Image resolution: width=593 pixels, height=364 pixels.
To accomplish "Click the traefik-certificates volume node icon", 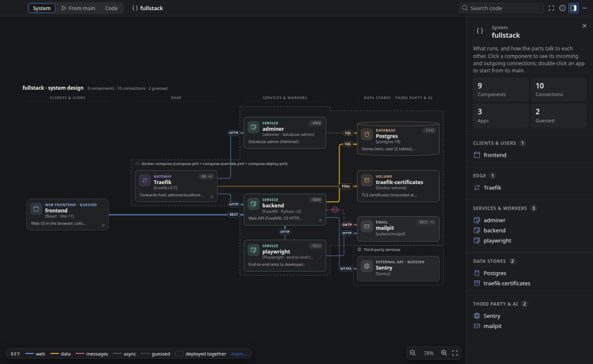I will click(x=367, y=180).
